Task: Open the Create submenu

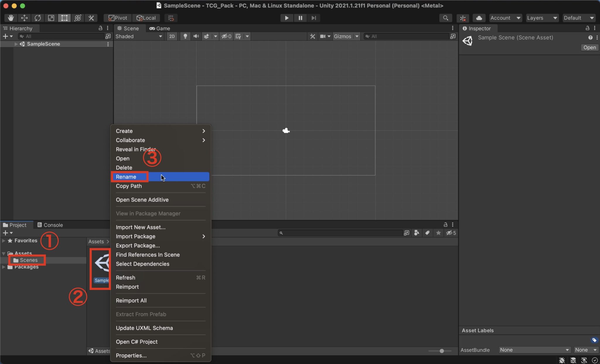Action: coord(160,131)
